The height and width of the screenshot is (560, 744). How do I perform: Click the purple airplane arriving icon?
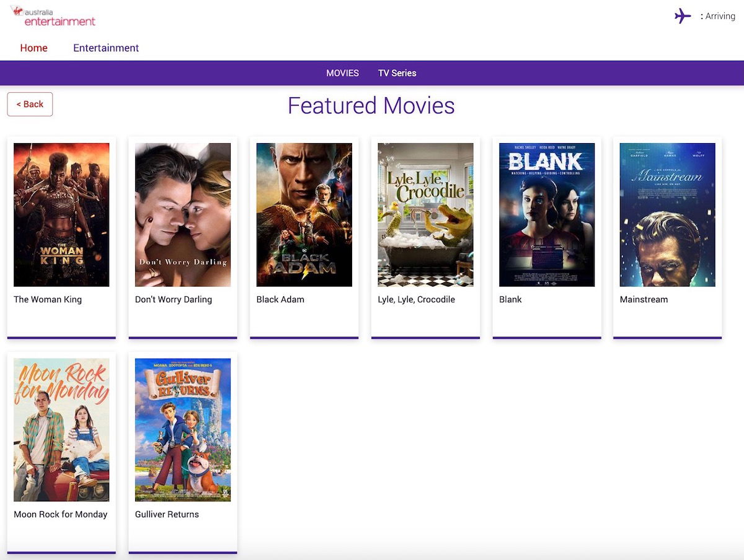(x=683, y=16)
